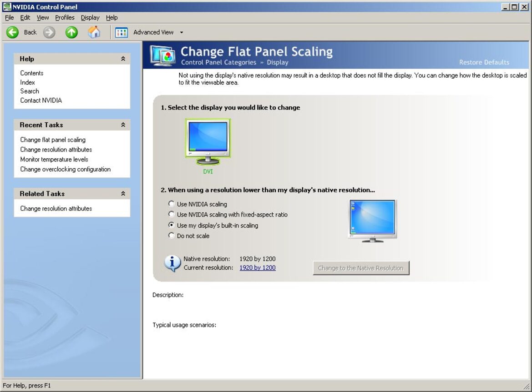Viewport: 532px width, 392px height.
Task: Click the Display breadcrumb link
Action: click(x=278, y=62)
